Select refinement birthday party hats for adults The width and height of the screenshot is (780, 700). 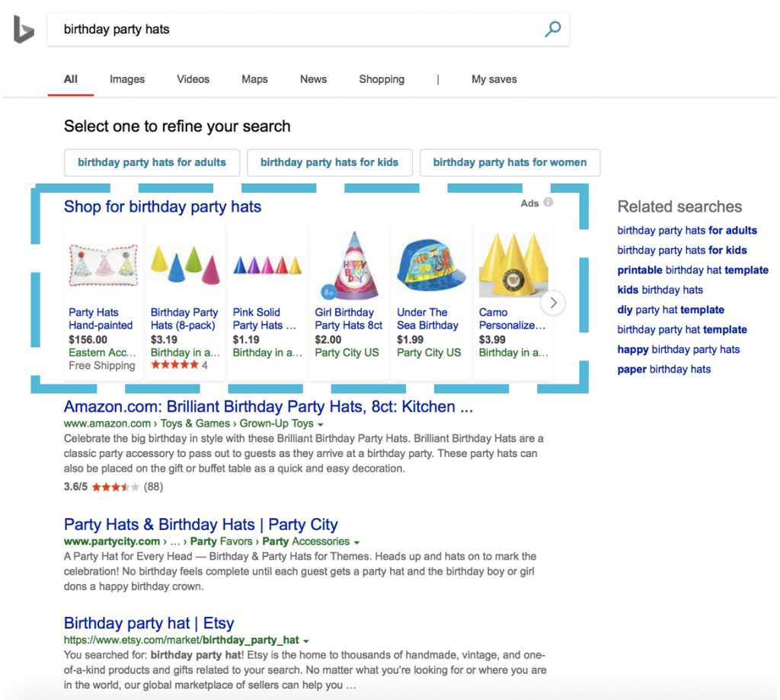coord(152,162)
